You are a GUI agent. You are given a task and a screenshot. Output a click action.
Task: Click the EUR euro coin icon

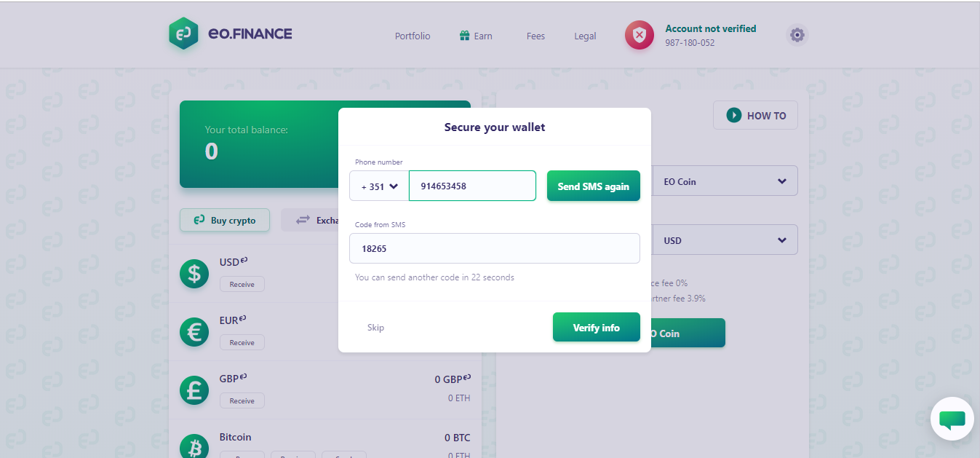pyautogui.click(x=194, y=332)
